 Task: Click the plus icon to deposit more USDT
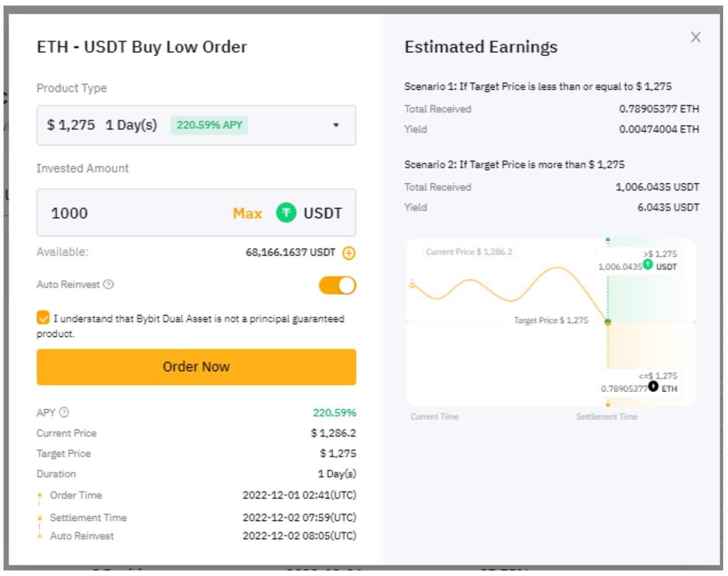click(x=349, y=253)
